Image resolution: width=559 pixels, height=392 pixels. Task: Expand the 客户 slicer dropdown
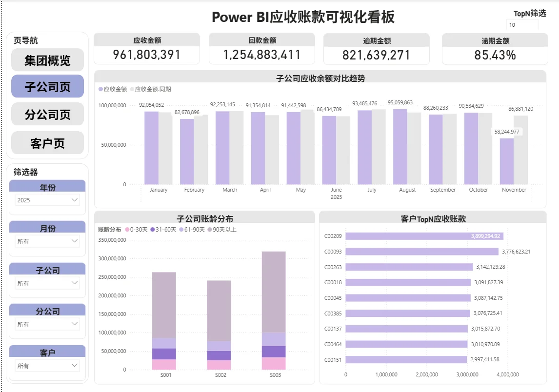pyautogui.click(x=47, y=366)
